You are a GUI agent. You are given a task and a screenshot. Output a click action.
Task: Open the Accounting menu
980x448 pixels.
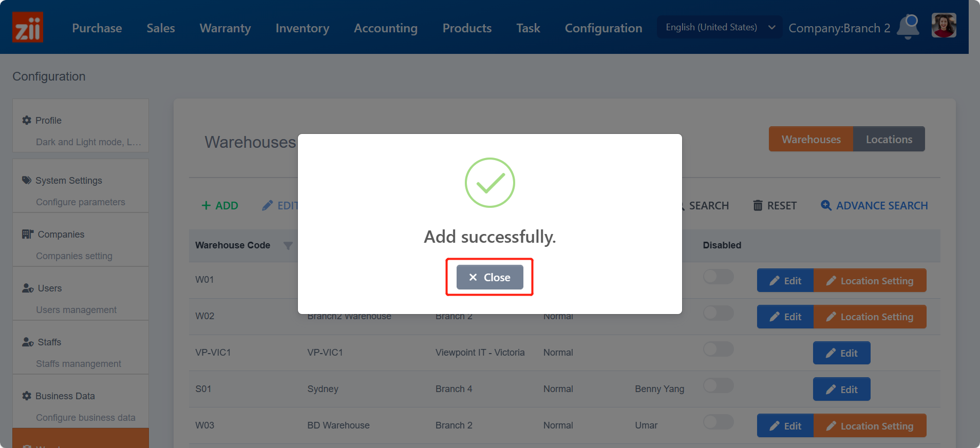click(386, 28)
